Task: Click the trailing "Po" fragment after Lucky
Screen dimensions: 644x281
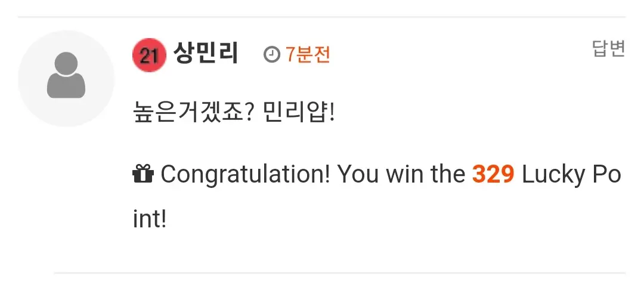Action: (606, 175)
